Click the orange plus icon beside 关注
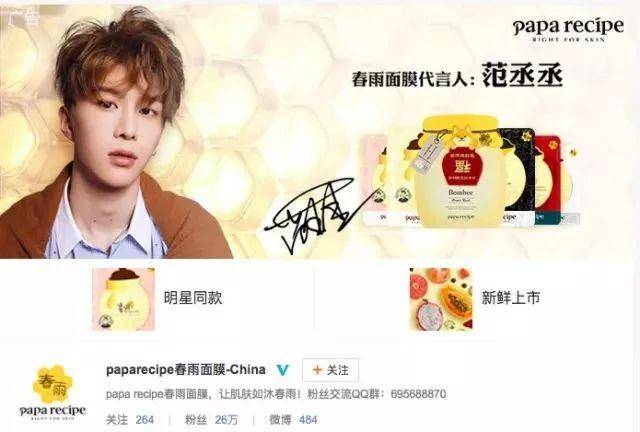The height and width of the screenshot is (432, 640). [x=317, y=370]
